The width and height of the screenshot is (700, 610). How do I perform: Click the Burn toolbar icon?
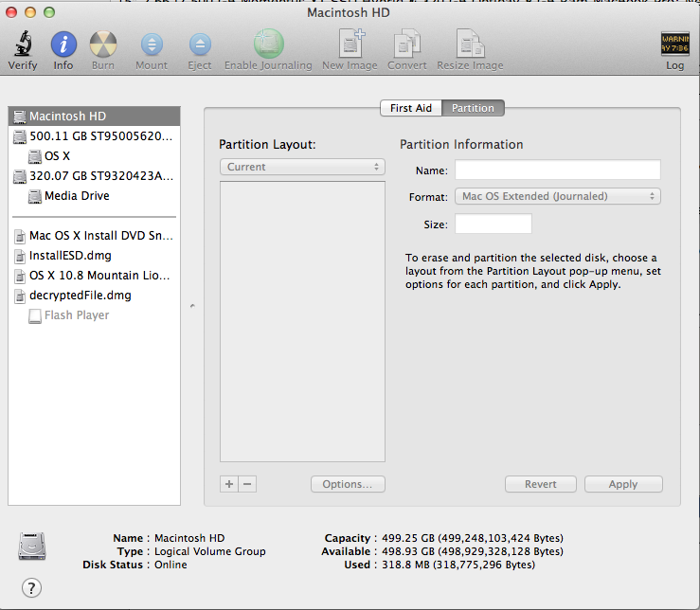[103, 45]
